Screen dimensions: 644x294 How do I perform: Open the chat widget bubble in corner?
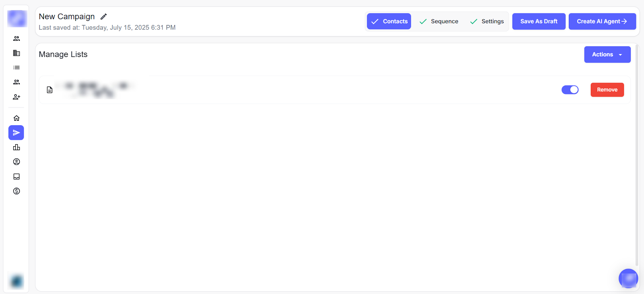[x=628, y=278]
